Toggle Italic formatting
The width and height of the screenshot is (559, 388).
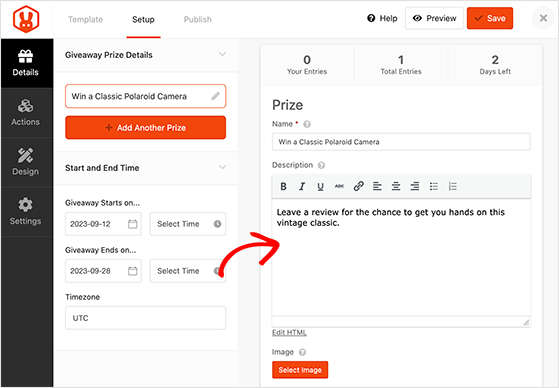click(x=302, y=186)
